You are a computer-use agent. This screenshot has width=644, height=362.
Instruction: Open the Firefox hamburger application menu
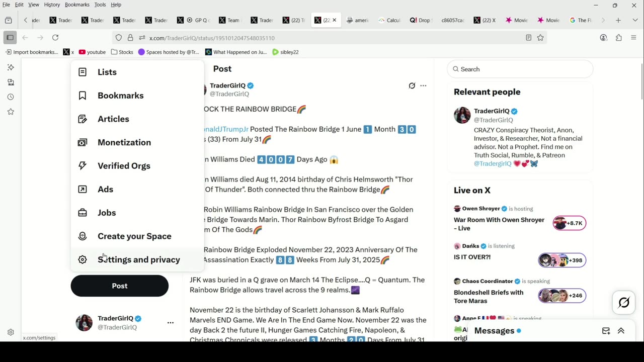tap(633, 38)
